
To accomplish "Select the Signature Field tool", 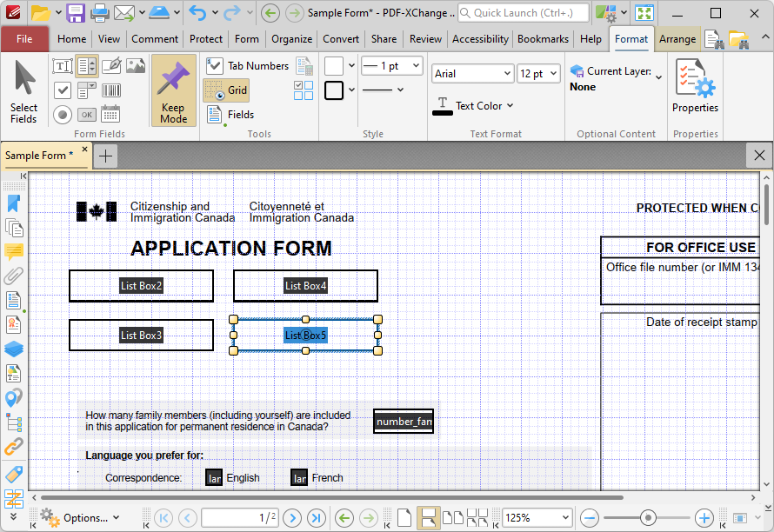I will 111,66.
